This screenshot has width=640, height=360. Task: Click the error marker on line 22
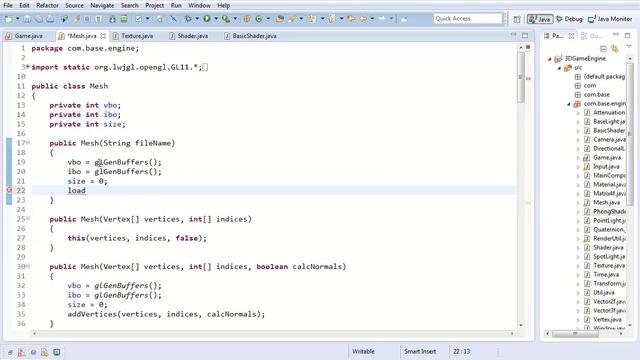(9, 190)
